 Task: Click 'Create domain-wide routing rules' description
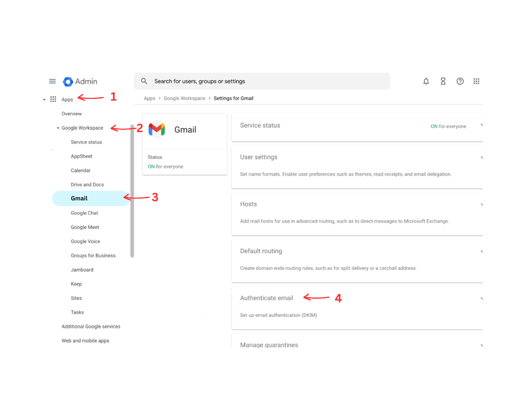[329, 268]
